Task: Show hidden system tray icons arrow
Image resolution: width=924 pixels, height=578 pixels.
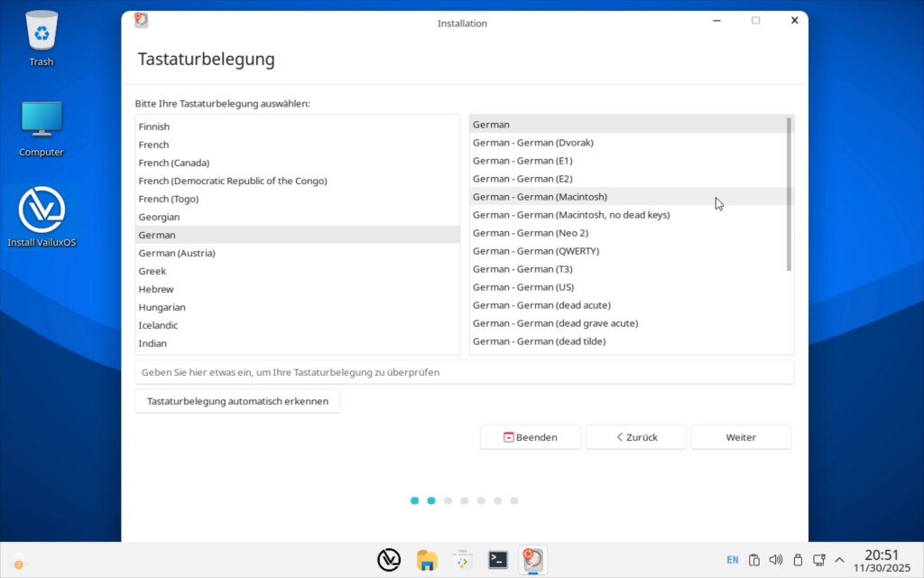Action: click(x=839, y=560)
